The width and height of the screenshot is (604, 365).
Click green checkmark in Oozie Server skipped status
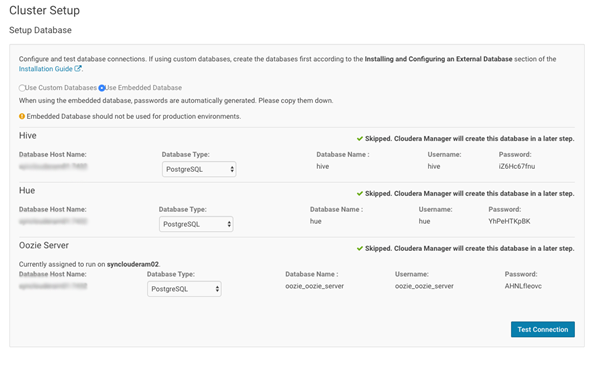(x=360, y=249)
